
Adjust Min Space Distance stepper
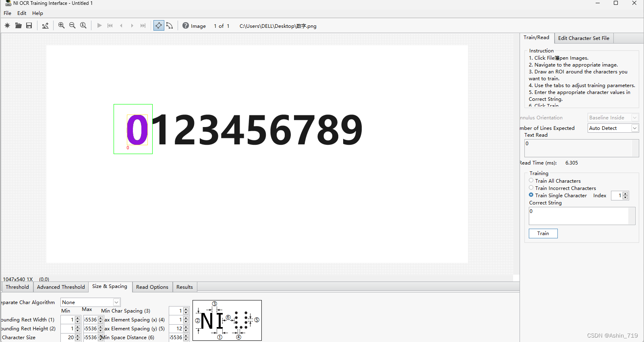(186, 338)
